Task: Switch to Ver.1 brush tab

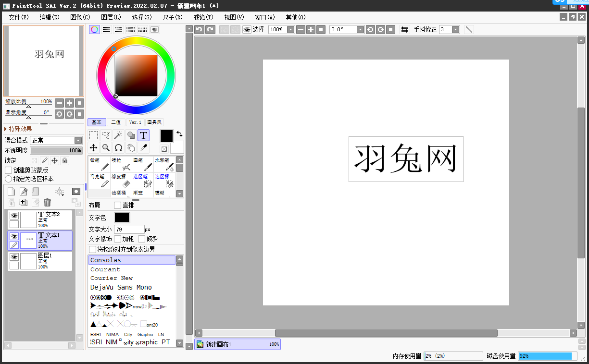Action: [x=136, y=122]
